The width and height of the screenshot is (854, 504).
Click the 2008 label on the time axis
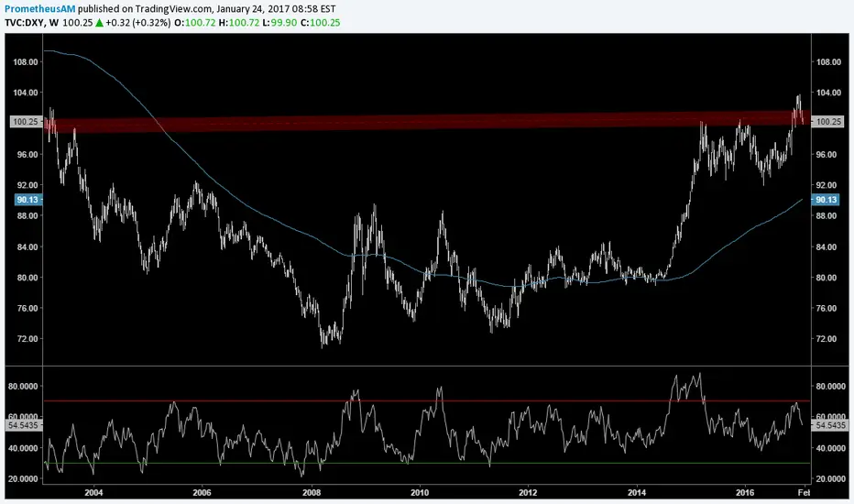pyautogui.click(x=311, y=493)
